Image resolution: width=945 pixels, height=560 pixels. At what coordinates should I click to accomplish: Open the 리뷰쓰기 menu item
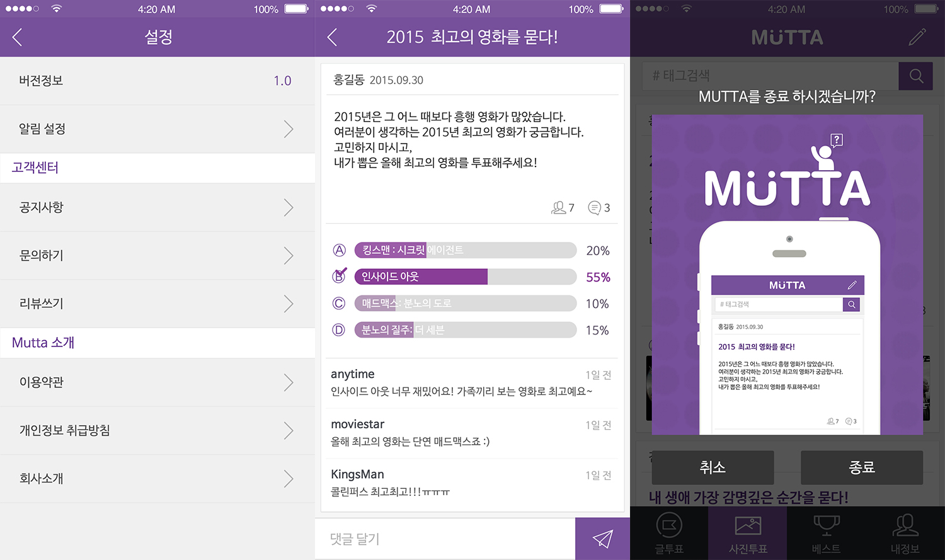(157, 304)
